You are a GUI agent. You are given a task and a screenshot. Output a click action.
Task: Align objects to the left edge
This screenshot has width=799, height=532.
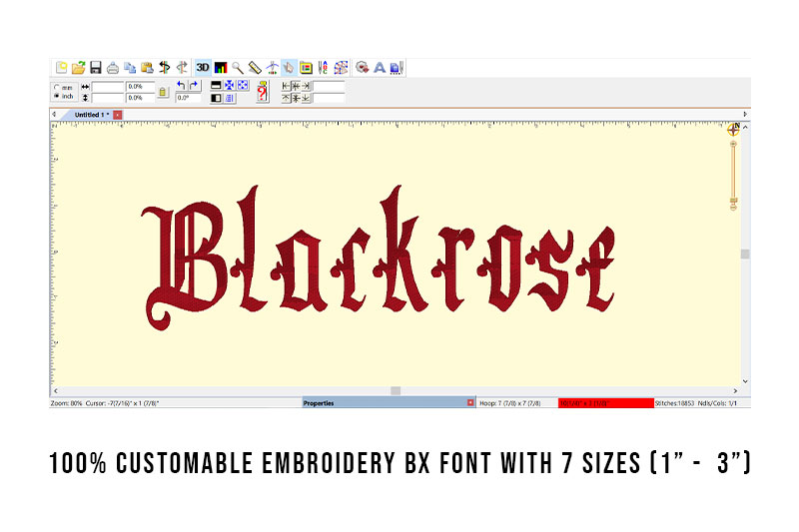(286, 86)
